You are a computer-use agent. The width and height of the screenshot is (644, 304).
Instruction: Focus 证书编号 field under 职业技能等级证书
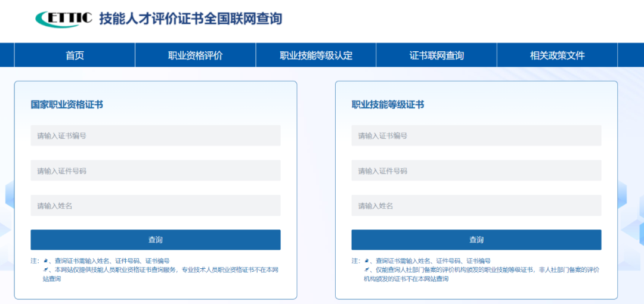click(x=476, y=136)
